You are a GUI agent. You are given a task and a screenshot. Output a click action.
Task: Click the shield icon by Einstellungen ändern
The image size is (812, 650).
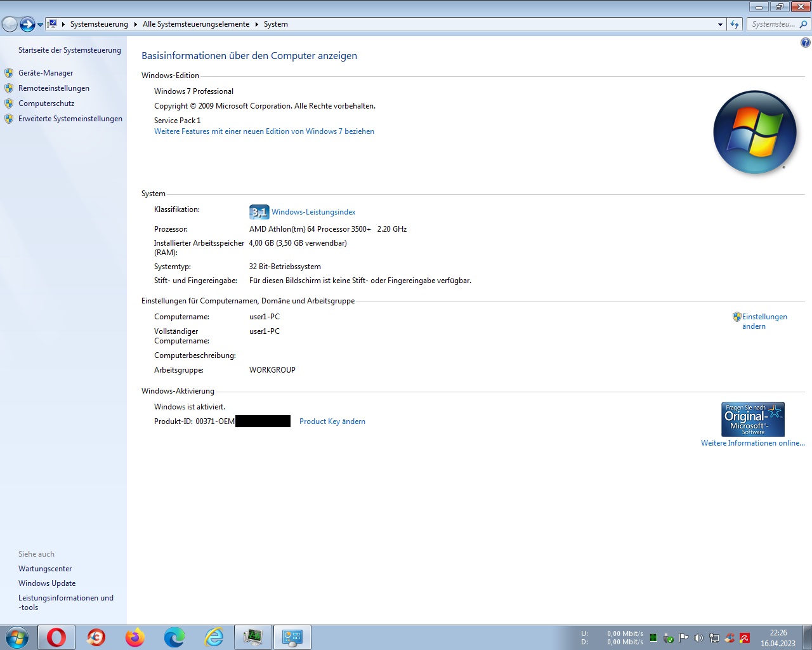coord(737,317)
